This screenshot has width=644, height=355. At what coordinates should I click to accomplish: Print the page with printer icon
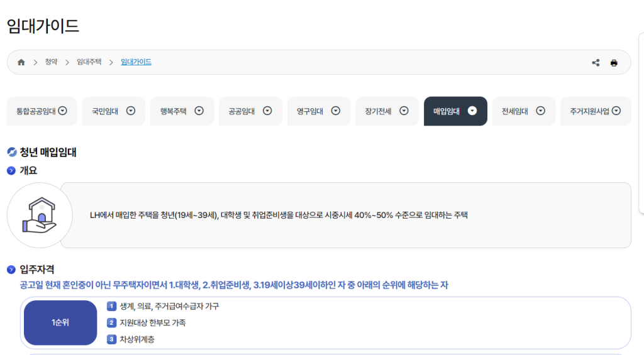click(x=614, y=63)
